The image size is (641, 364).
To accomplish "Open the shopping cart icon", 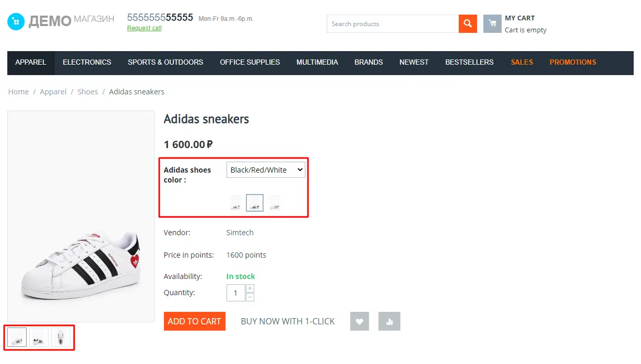I will pos(492,23).
